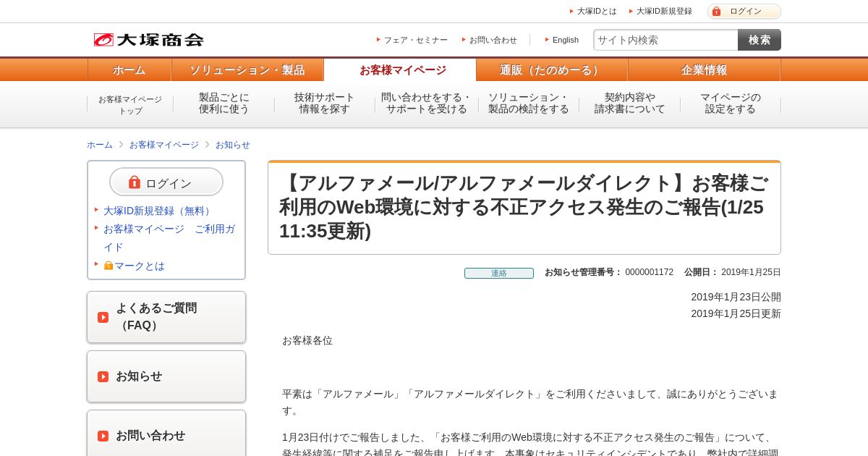868x456 pixels.
Task: Click the お客様マイページ breadcrumb link
Action: click(x=164, y=145)
